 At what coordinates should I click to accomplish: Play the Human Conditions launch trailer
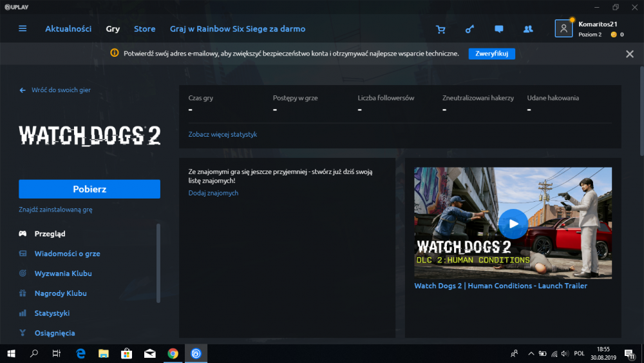(x=513, y=224)
